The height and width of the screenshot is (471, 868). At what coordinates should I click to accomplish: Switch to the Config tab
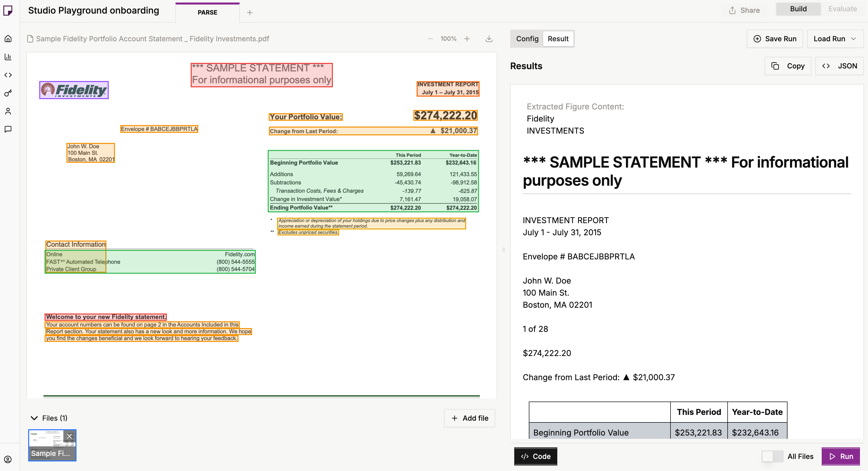[527, 39]
